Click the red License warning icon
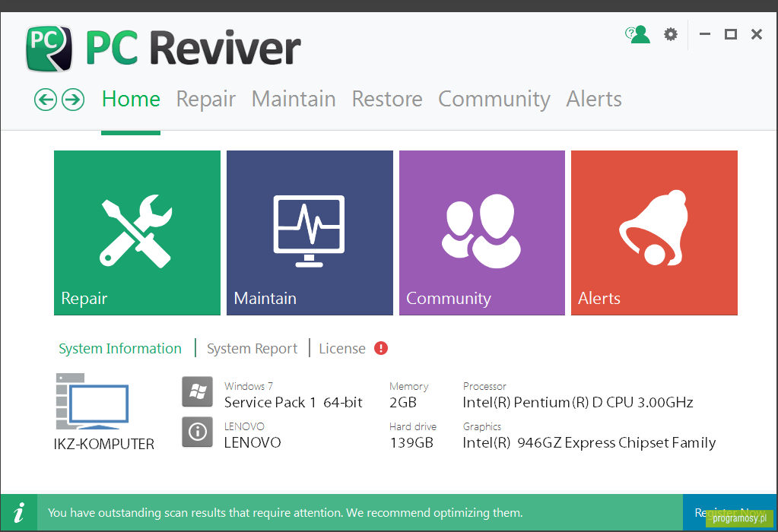This screenshot has width=778, height=532. tap(380, 348)
